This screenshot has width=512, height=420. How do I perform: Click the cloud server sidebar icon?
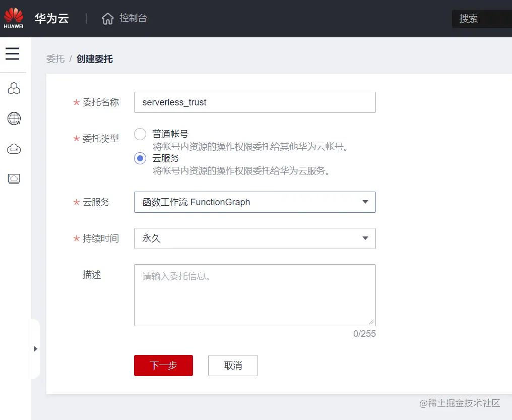point(14,149)
